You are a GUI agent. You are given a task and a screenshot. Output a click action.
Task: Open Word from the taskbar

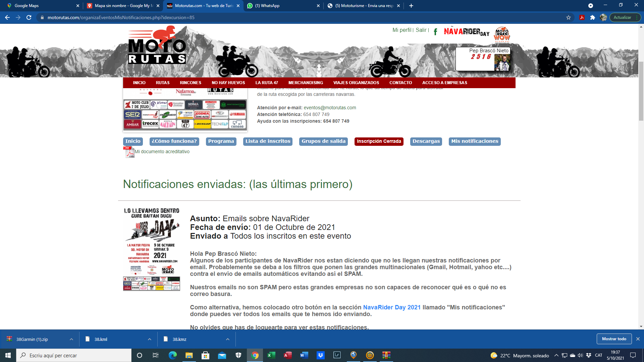tap(304, 355)
